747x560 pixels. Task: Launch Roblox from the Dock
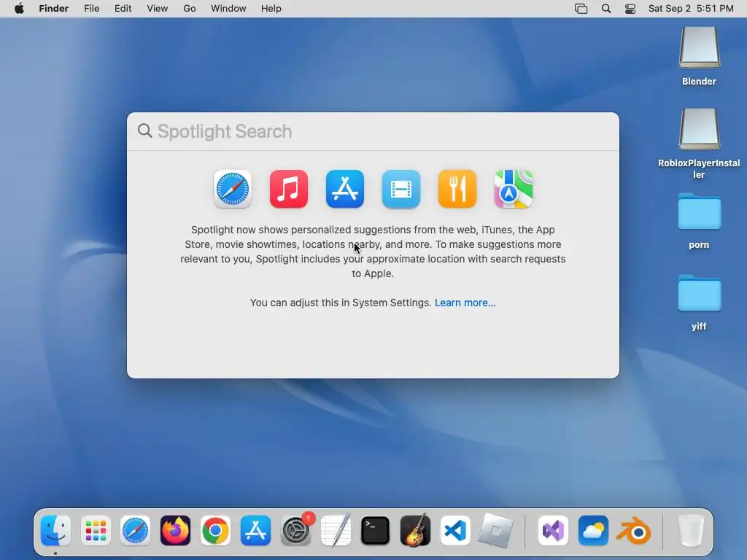(x=495, y=530)
